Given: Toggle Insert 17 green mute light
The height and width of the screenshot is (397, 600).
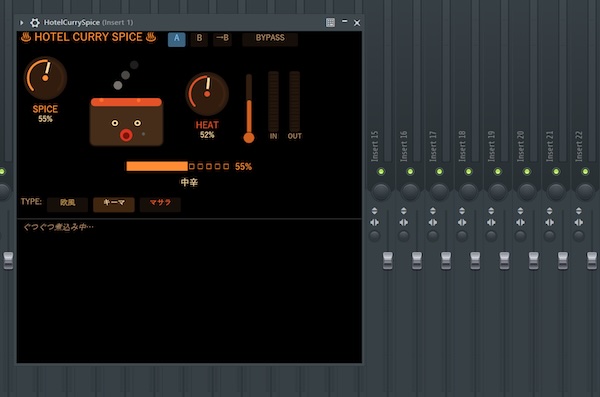Looking at the screenshot, I should pos(439,172).
